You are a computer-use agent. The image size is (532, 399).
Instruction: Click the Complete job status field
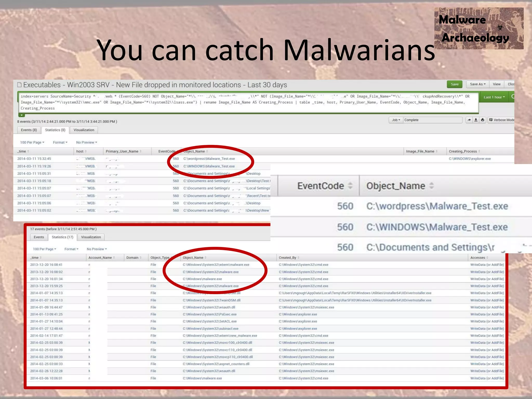[433, 120]
